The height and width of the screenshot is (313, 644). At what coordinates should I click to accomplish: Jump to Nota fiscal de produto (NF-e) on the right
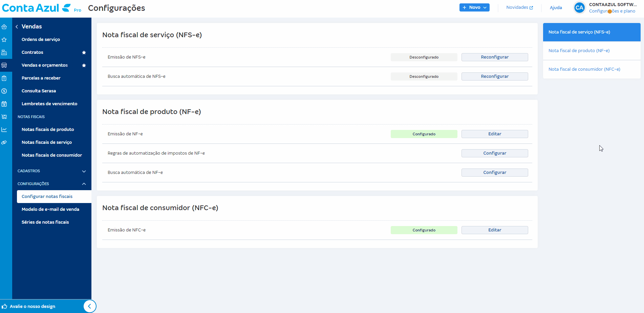click(x=592, y=51)
